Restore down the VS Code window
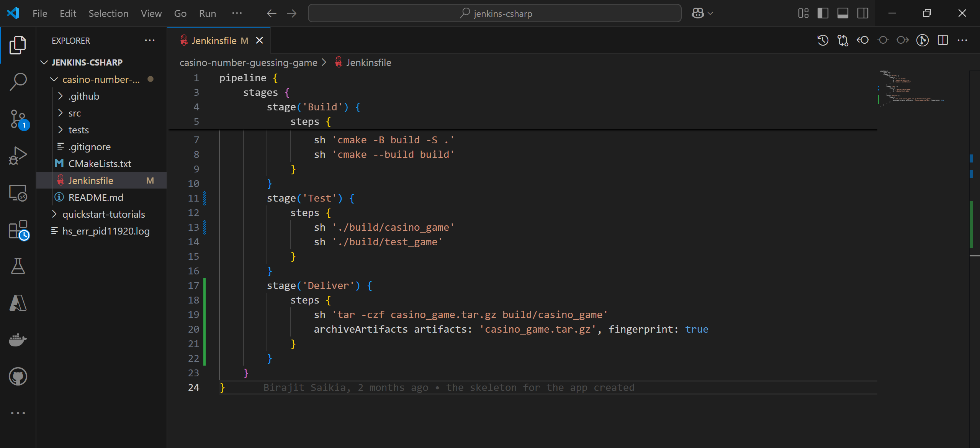Image resolution: width=980 pixels, height=448 pixels. pyautogui.click(x=927, y=13)
